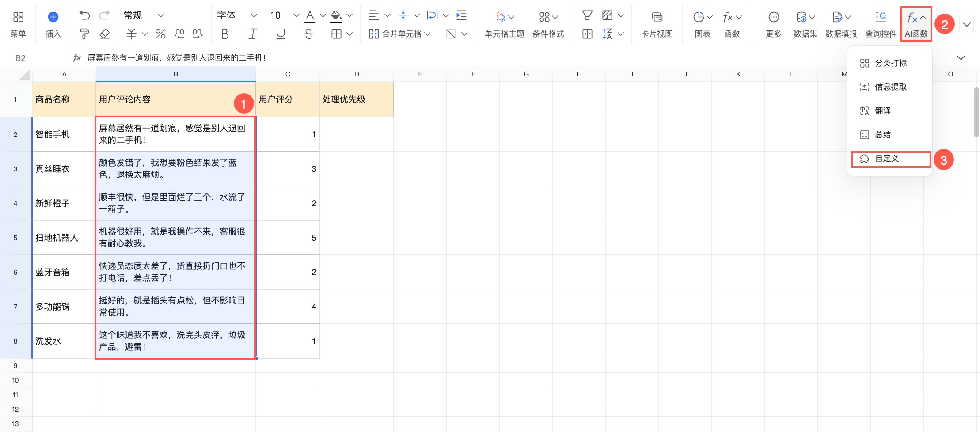Expand the formula bar chevron
The image size is (980, 432).
pyautogui.click(x=961, y=58)
